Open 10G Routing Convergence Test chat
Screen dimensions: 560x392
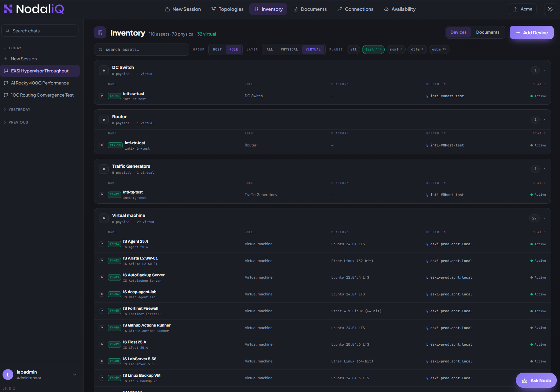coord(40,95)
